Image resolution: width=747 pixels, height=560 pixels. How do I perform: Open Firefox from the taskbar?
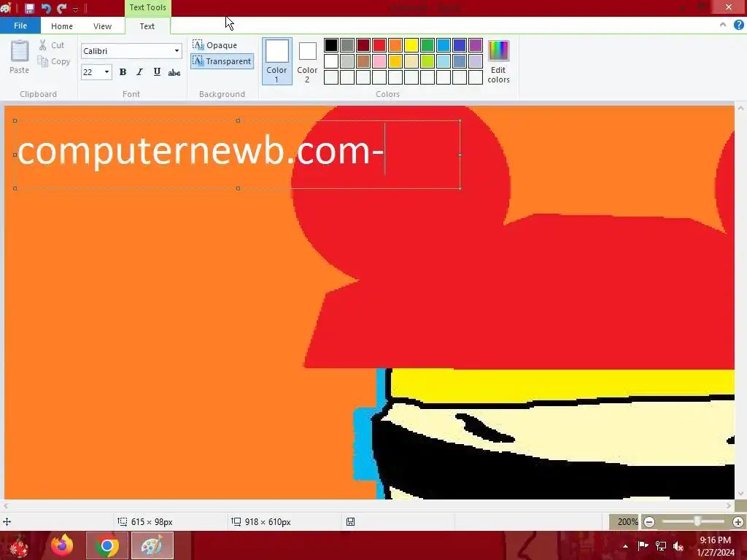62,545
